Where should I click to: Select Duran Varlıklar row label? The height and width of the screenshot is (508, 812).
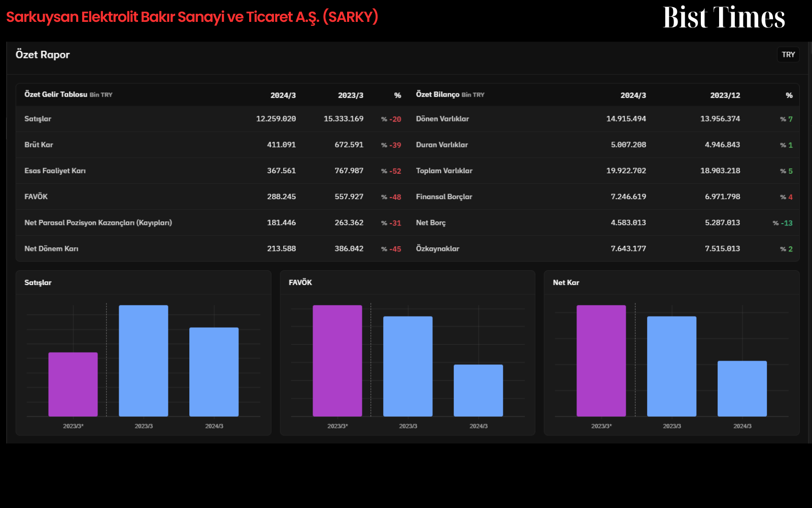point(442,145)
